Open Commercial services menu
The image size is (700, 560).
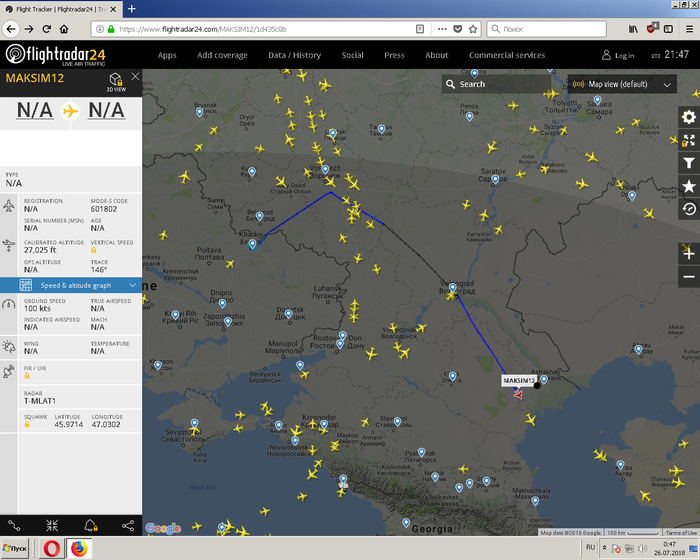pyautogui.click(x=507, y=55)
